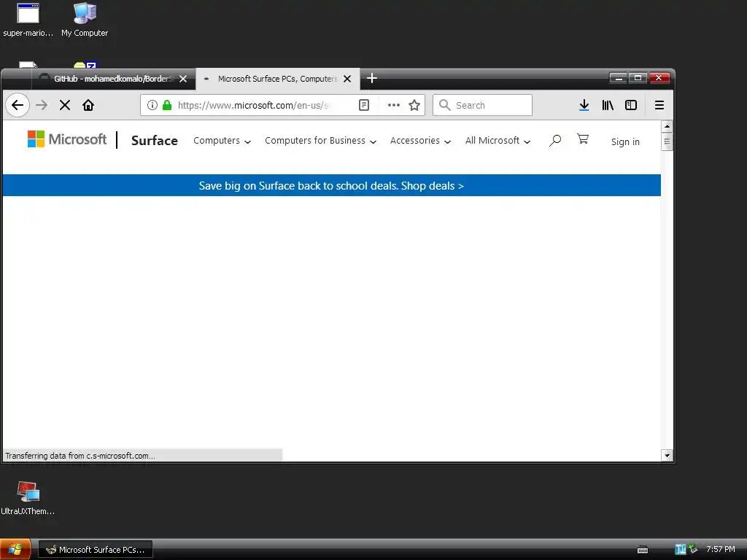Open the shopping cart icon
Image resolution: width=747 pixels, height=560 pixels.
pos(583,139)
